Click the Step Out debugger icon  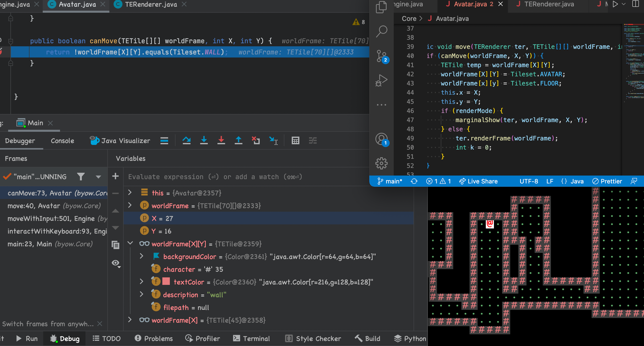click(x=238, y=140)
